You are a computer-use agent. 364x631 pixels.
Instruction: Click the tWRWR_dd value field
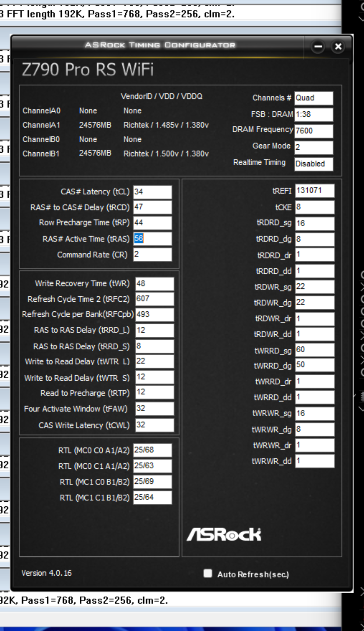pos(315,461)
